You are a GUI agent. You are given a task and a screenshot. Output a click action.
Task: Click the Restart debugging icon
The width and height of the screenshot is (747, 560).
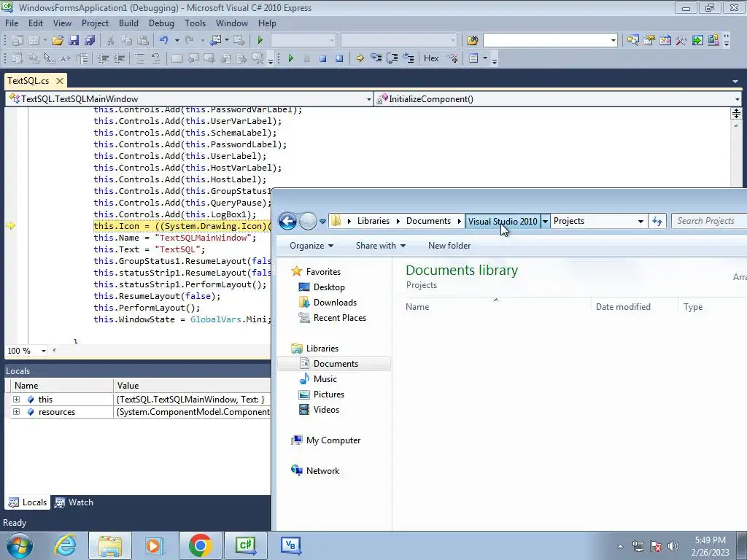[338, 58]
